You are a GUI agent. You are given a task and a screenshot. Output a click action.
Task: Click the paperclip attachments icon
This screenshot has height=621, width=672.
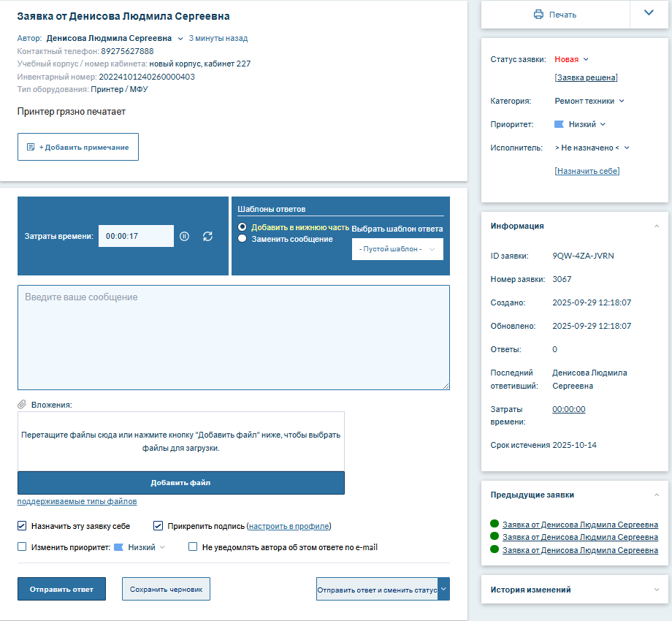tap(22, 404)
